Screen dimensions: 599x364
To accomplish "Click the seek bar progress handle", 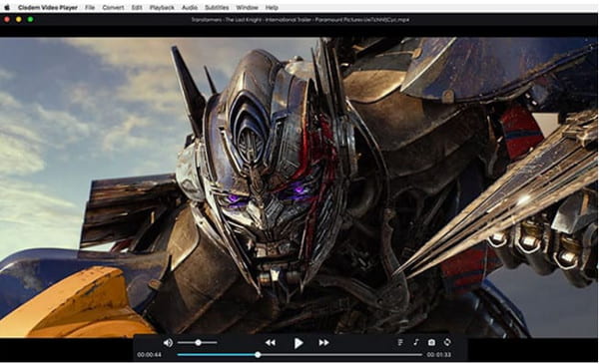I will pyautogui.click(x=259, y=355).
